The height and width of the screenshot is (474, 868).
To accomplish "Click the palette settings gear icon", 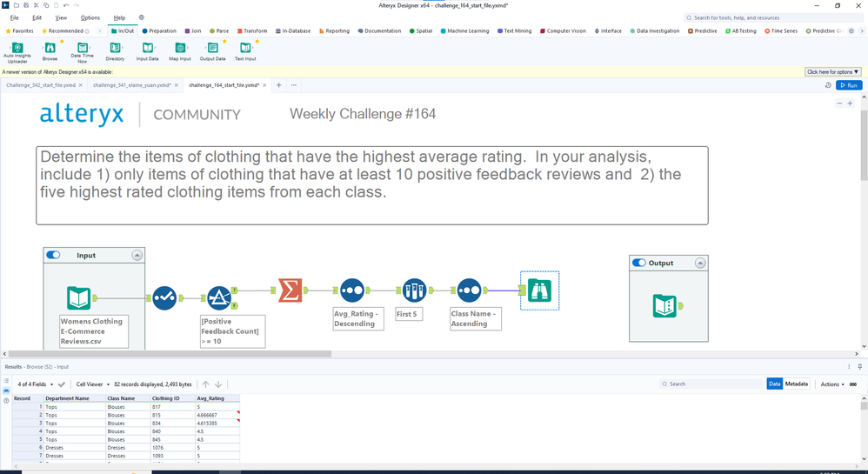I will pyautogui.click(x=851, y=31).
